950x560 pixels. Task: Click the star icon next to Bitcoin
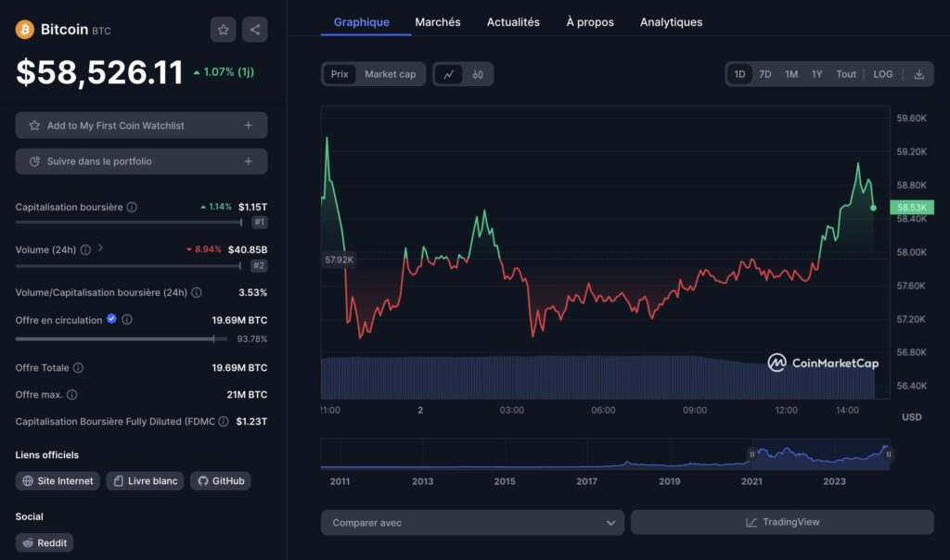click(x=223, y=29)
